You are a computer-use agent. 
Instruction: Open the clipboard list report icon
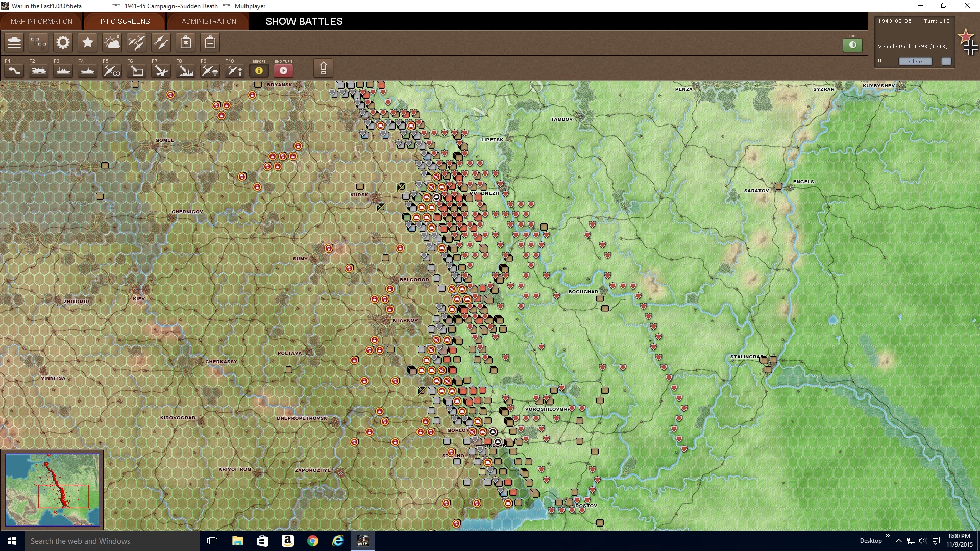(x=210, y=42)
